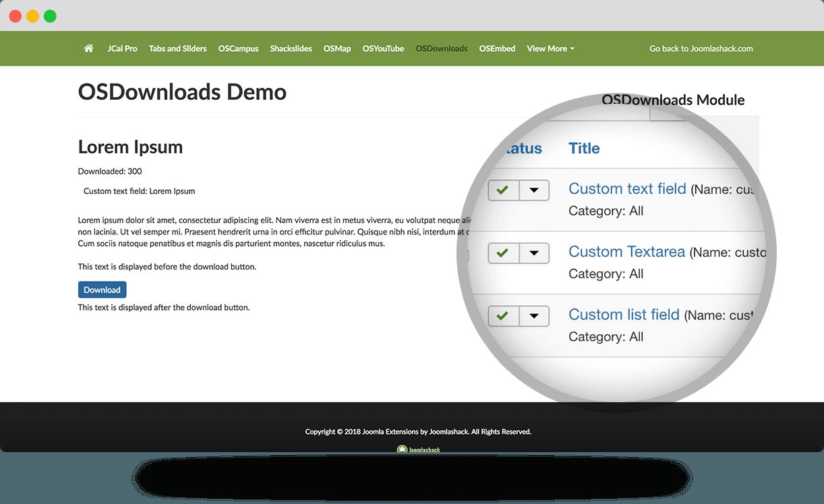Click the OSDownloads Demo page title
The width and height of the screenshot is (824, 504).
coord(182,92)
